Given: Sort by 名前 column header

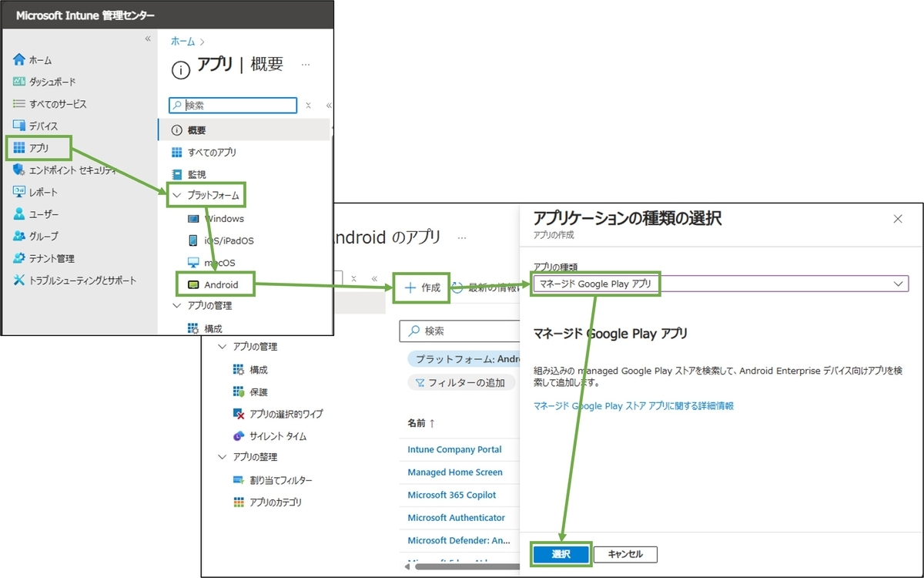Looking at the screenshot, I should (x=421, y=423).
